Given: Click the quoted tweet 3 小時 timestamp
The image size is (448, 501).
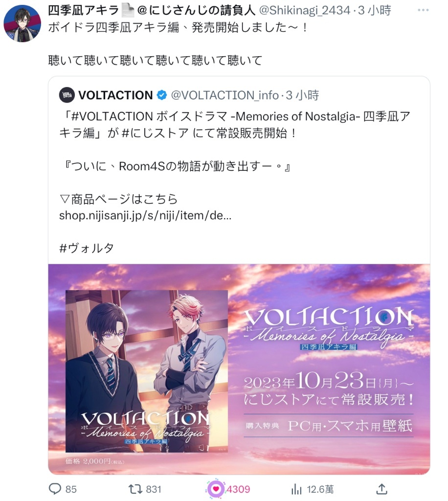Looking at the screenshot, I should click(x=302, y=95).
